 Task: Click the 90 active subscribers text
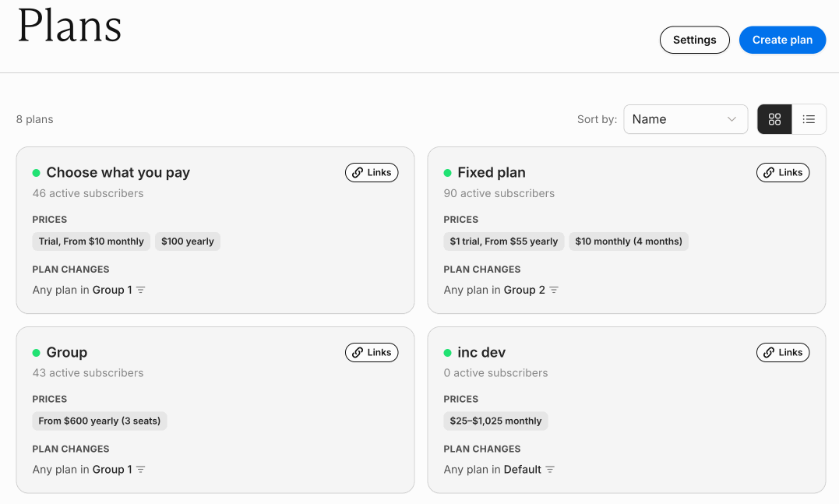tap(499, 193)
